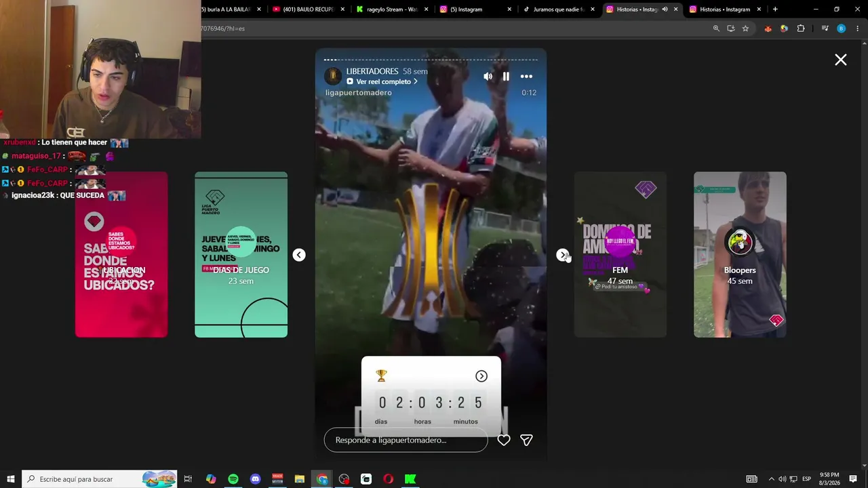This screenshot has height=488, width=868.
Task: Open Opera from the taskbar
Action: pos(389,479)
